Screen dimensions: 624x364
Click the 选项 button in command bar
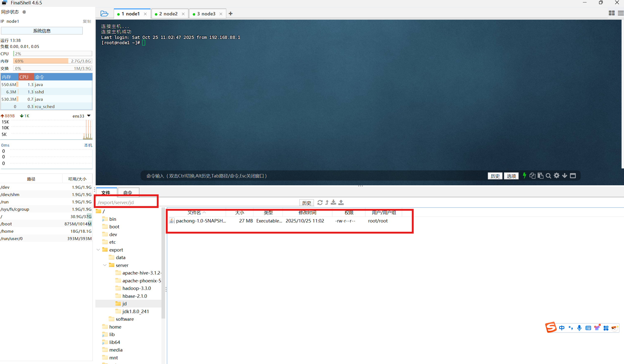[511, 176]
